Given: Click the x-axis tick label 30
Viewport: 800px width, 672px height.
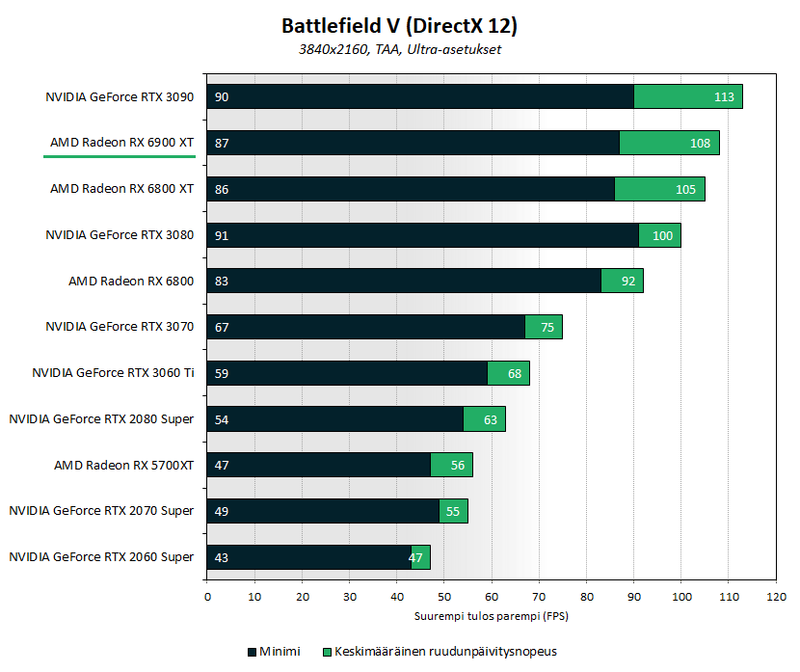Looking at the screenshot, I should (x=350, y=597).
